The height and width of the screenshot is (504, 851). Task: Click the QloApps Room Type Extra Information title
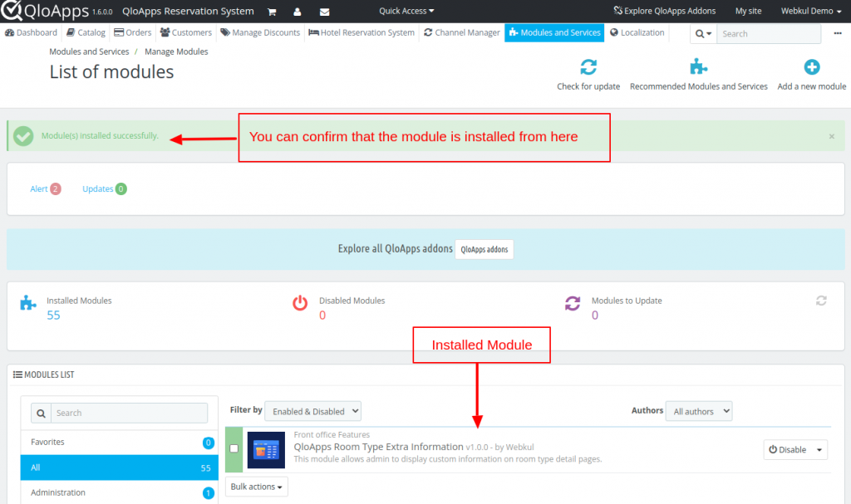378,447
